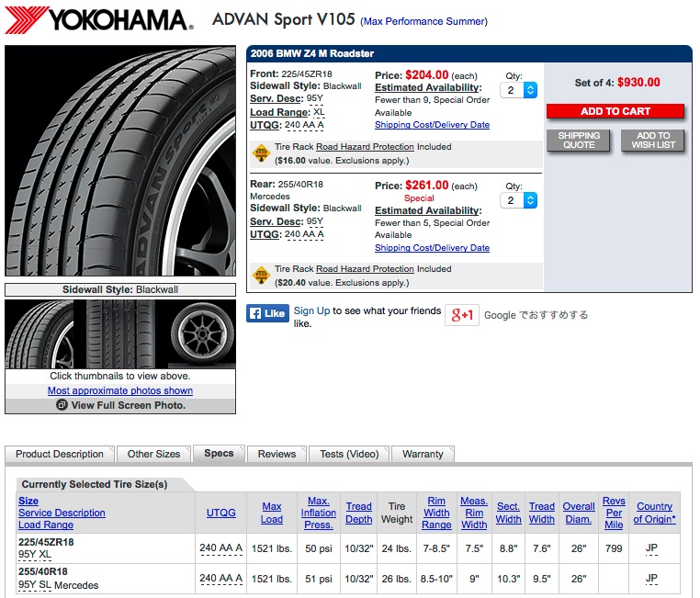700x598 pixels.
Task: Click Add to Wish List button
Action: 652,141
